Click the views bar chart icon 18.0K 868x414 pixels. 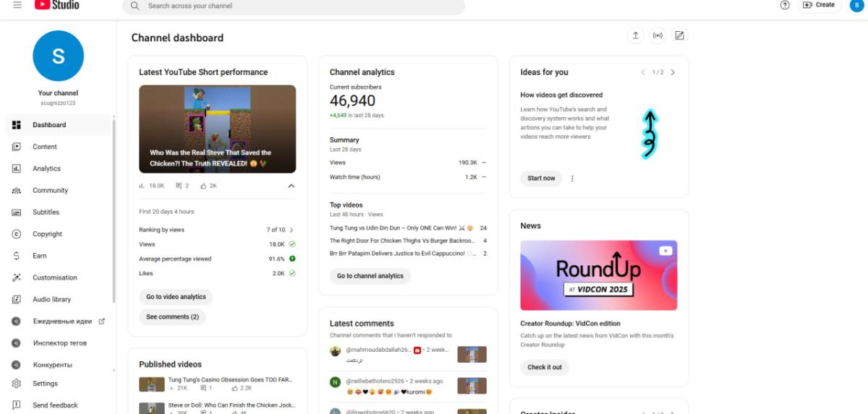[x=142, y=186]
